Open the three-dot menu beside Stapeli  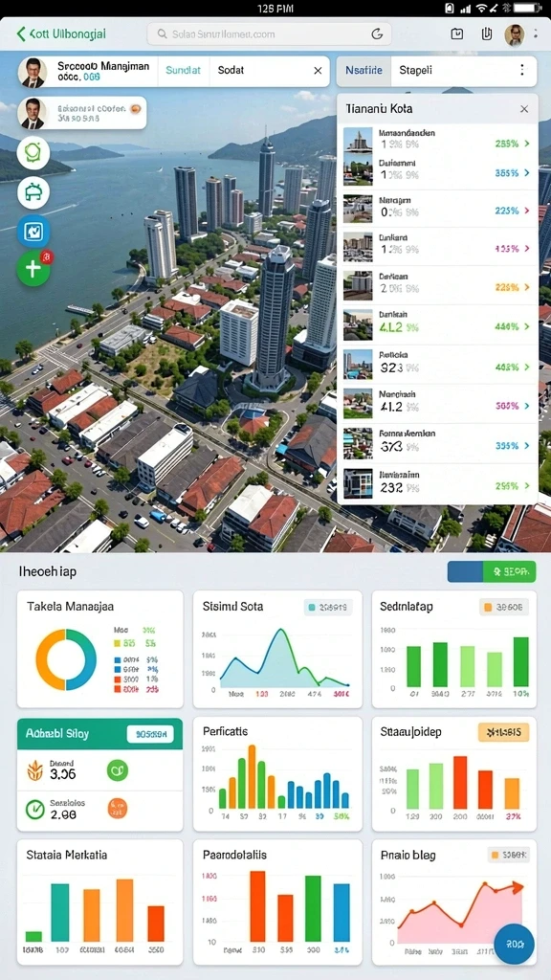[x=522, y=71]
